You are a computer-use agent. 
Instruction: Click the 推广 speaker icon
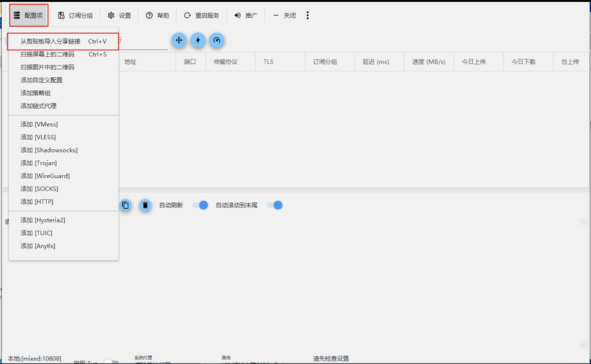coord(245,15)
